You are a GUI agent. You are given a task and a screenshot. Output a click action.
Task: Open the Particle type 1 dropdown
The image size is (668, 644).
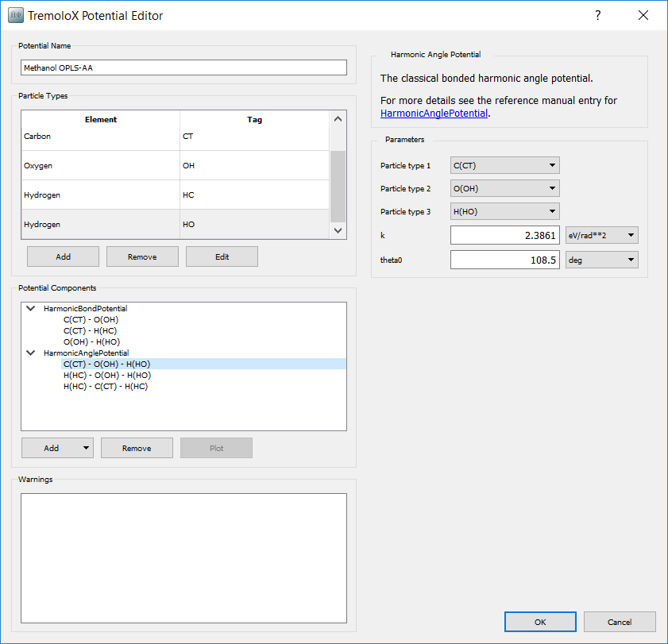click(505, 165)
